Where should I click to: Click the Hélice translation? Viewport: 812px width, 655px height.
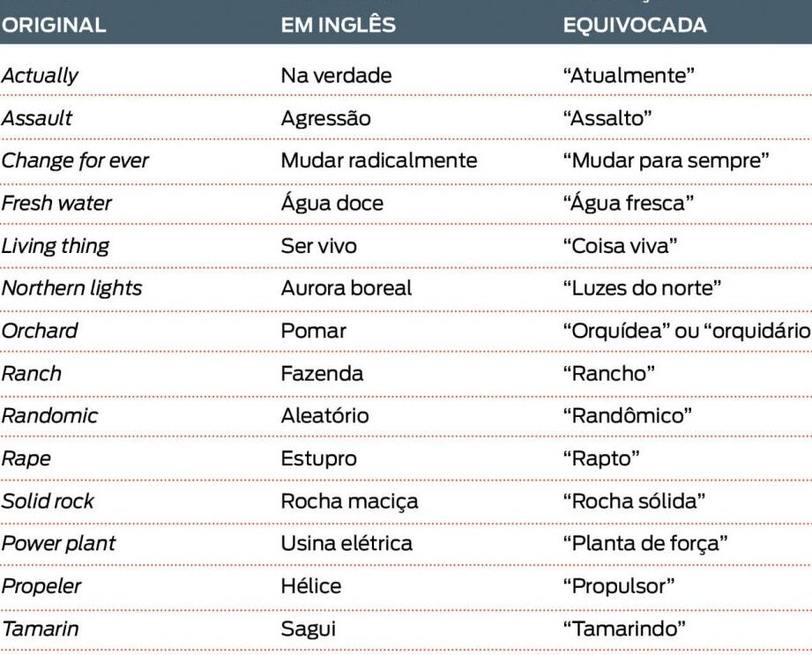[310, 586]
